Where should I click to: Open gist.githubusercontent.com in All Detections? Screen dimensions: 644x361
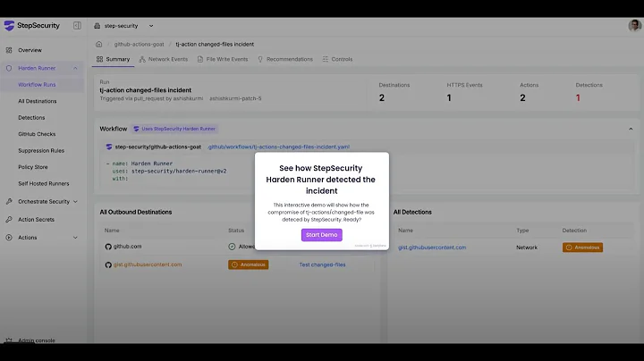click(432, 248)
